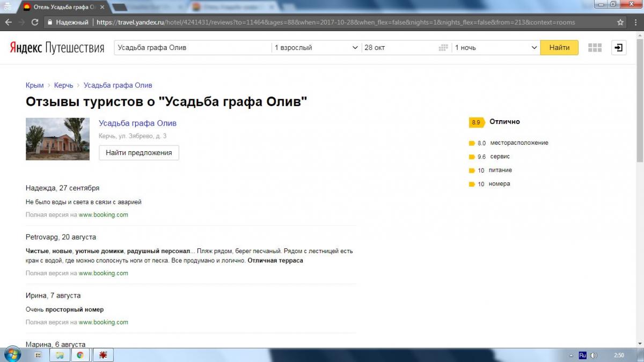Expand the '1 взрослый' guests dropdown
The image size is (644, 362).
pyautogui.click(x=317, y=48)
